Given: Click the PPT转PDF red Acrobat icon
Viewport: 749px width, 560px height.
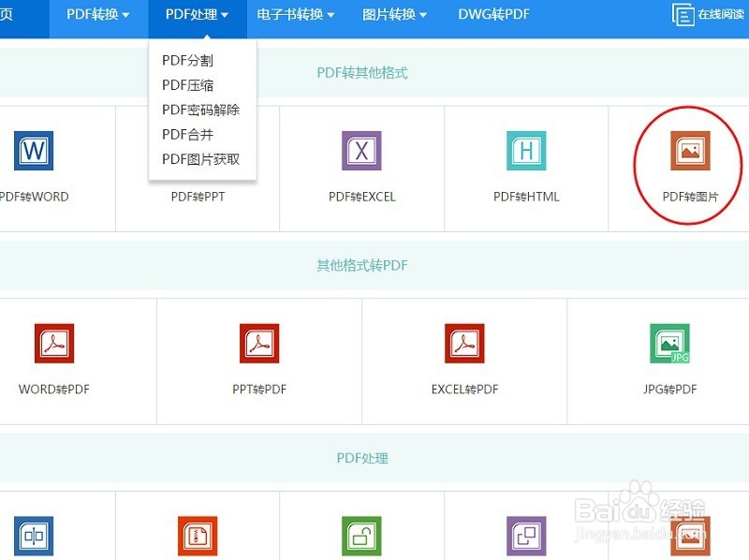Looking at the screenshot, I should (x=259, y=343).
